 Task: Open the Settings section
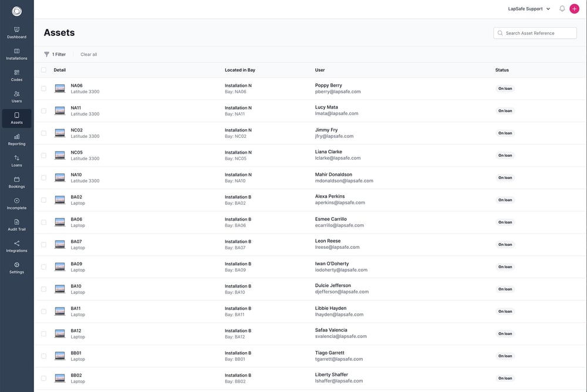point(16,267)
